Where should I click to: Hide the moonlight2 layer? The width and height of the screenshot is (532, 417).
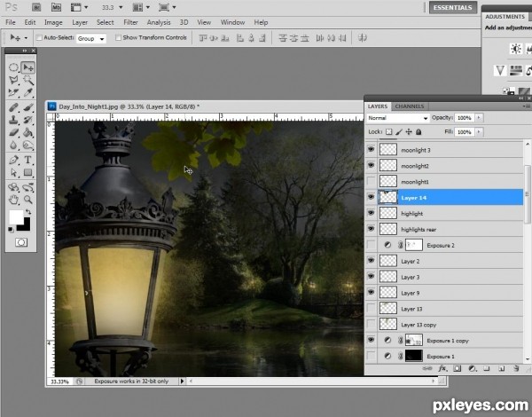click(372, 165)
